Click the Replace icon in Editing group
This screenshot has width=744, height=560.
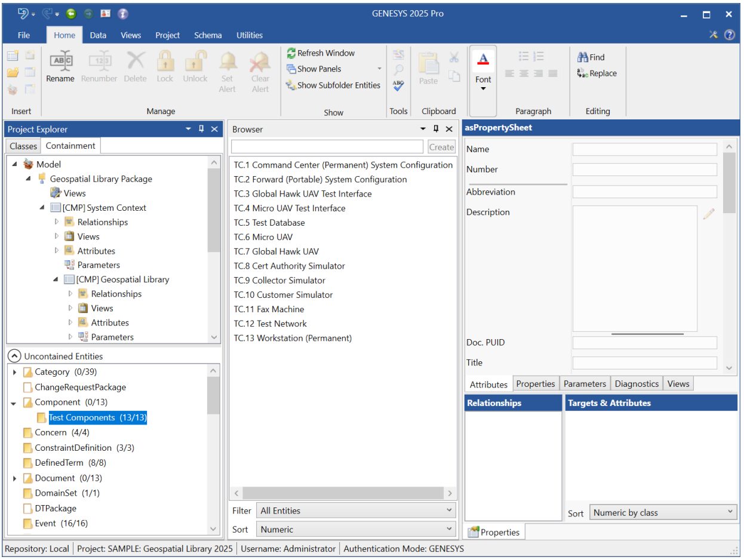[x=583, y=73]
